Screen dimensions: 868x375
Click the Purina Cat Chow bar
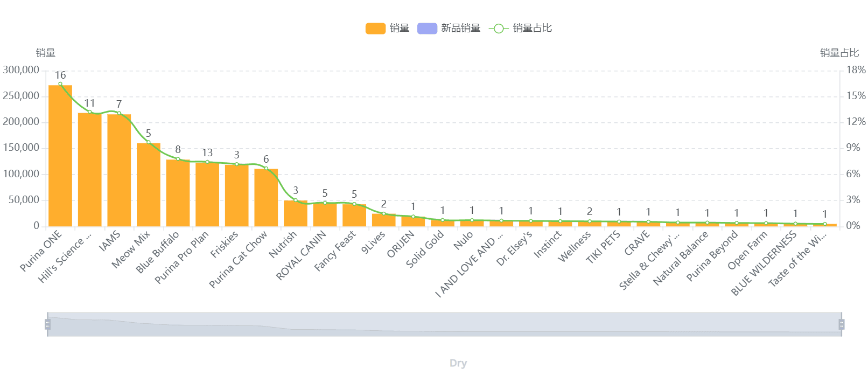tap(266, 198)
